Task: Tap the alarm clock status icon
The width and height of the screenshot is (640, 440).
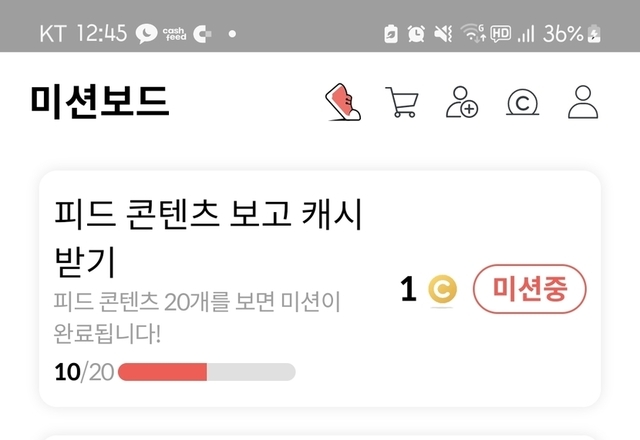Action: click(416, 34)
